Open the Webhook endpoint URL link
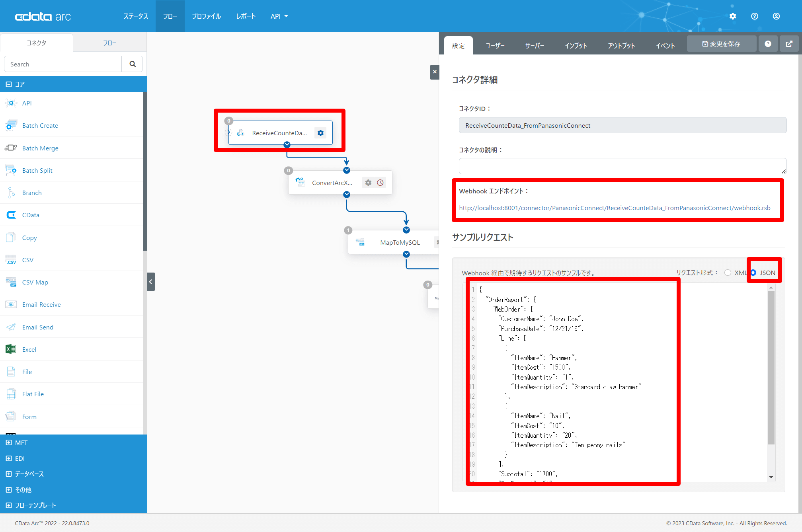 (615, 208)
